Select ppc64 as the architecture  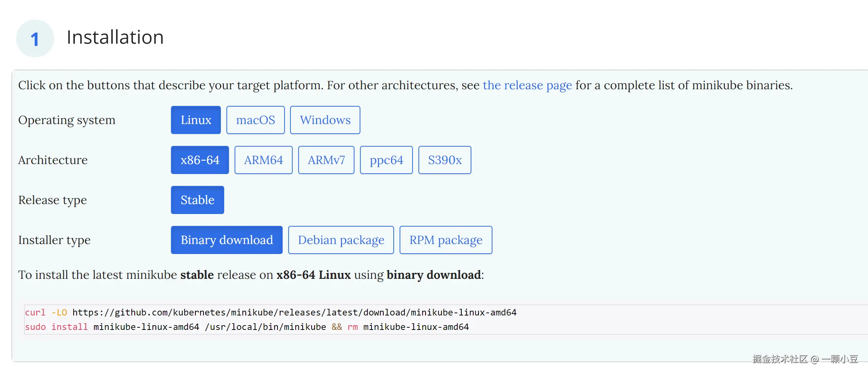click(386, 160)
